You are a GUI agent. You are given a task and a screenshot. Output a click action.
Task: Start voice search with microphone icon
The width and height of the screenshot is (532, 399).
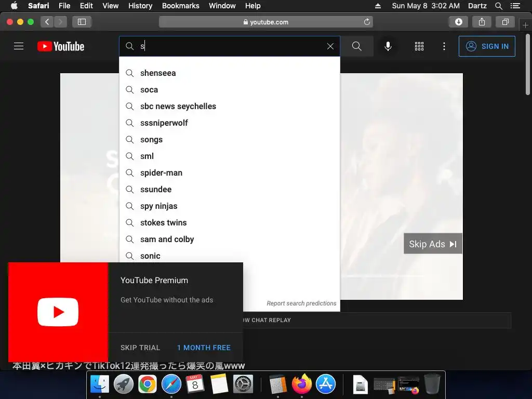[x=388, y=46]
